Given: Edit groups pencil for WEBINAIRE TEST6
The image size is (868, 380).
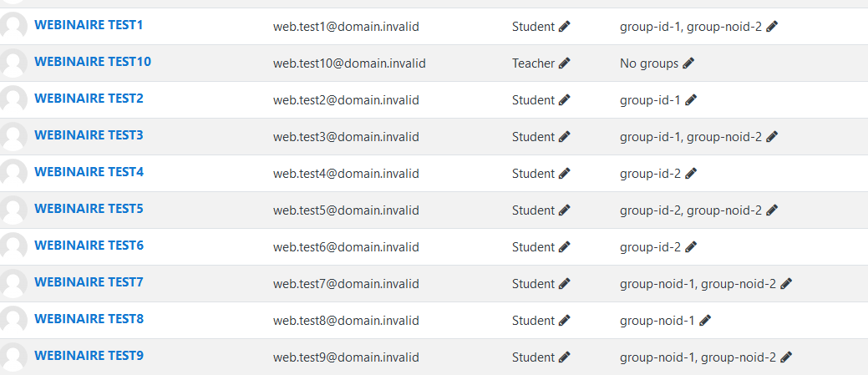Looking at the screenshot, I should pyautogui.click(x=690, y=246).
